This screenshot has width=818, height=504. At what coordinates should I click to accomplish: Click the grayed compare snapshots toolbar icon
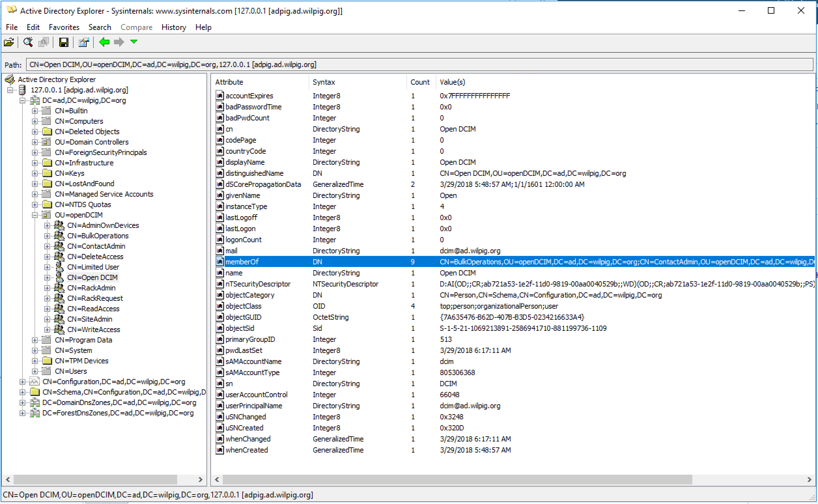44,42
